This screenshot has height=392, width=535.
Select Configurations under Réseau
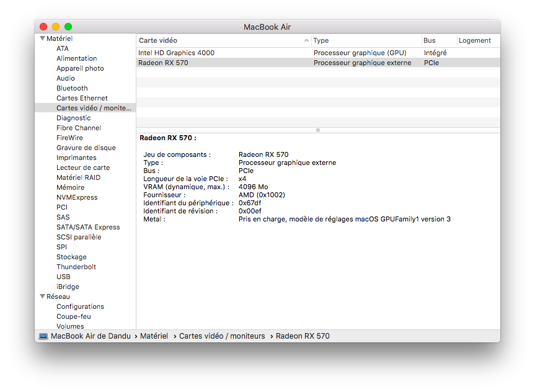click(x=80, y=306)
